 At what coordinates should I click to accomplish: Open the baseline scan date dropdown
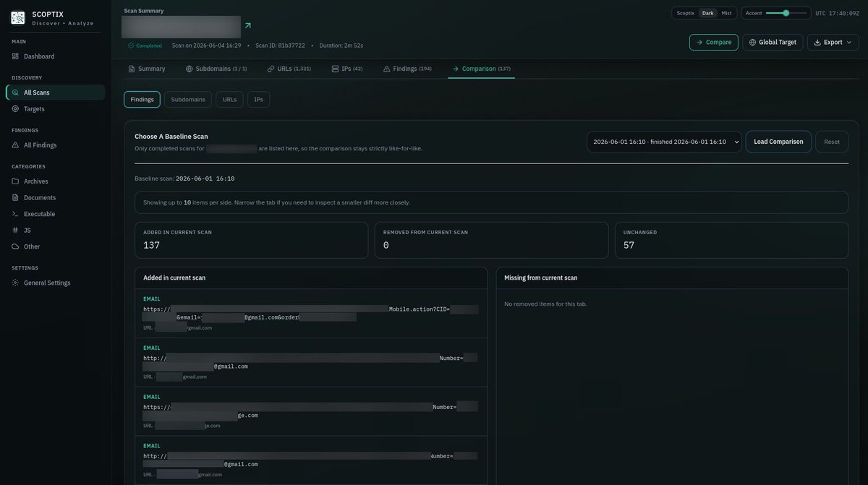pos(664,142)
